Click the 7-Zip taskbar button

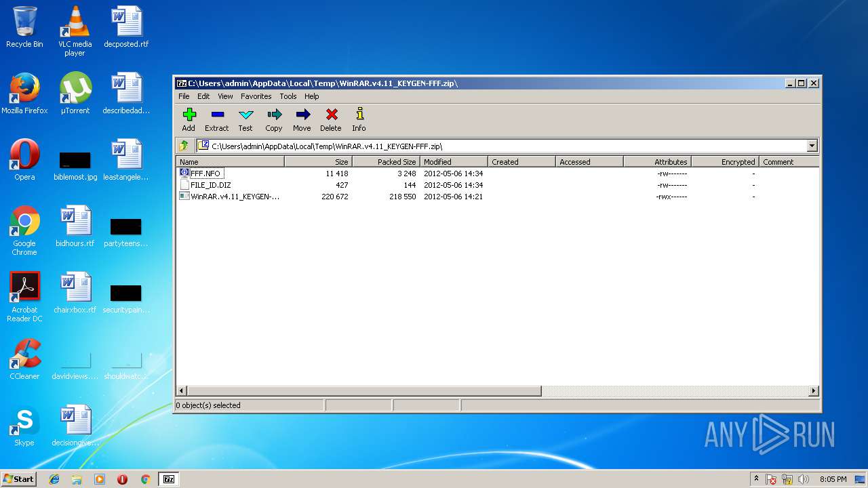pos(168,479)
